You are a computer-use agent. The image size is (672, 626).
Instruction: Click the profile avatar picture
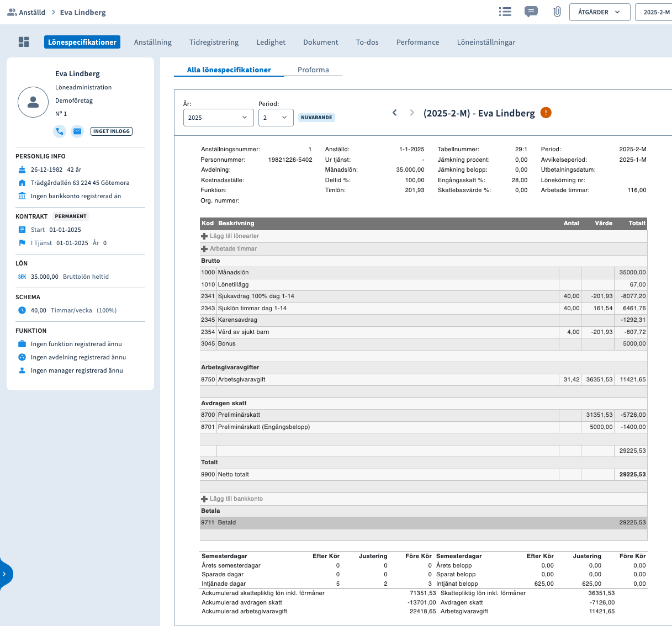point(33,102)
